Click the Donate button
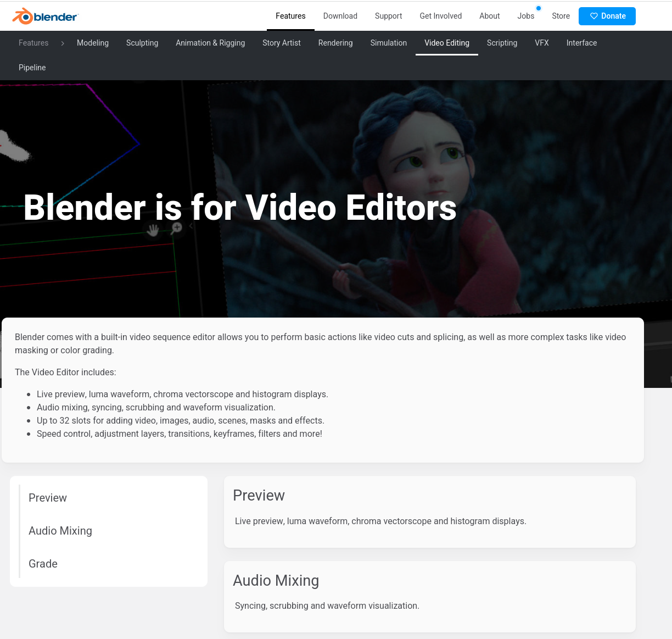Image resolution: width=672 pixels, height=639 pixels. tap(607, 16)
